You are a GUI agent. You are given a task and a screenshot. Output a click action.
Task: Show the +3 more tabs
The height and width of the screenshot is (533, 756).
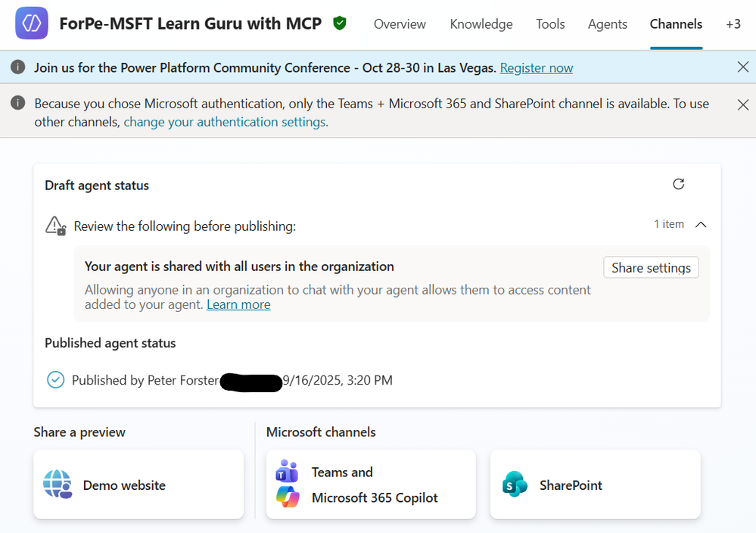tap(733, 24)
